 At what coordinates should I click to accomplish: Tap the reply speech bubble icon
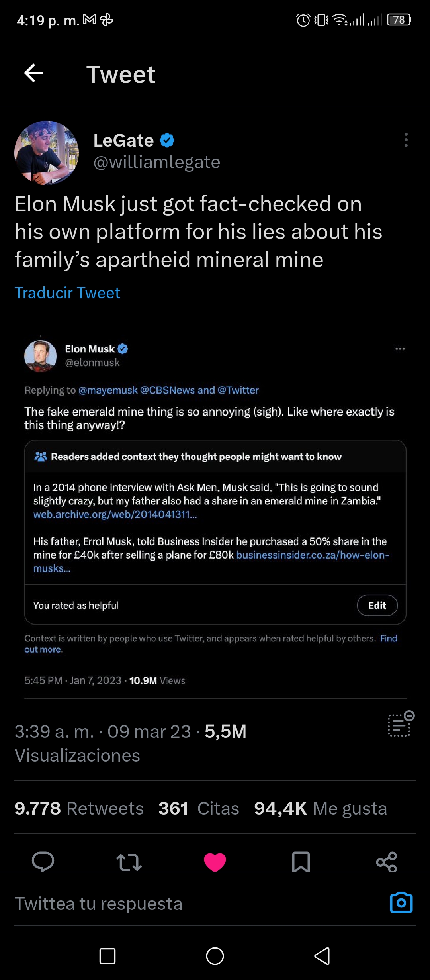43,862
